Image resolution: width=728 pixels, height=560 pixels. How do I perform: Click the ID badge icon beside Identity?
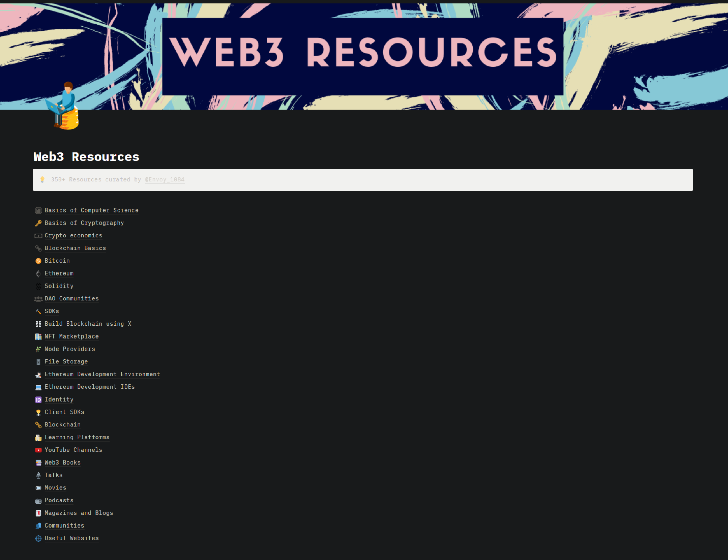[38, 400]
